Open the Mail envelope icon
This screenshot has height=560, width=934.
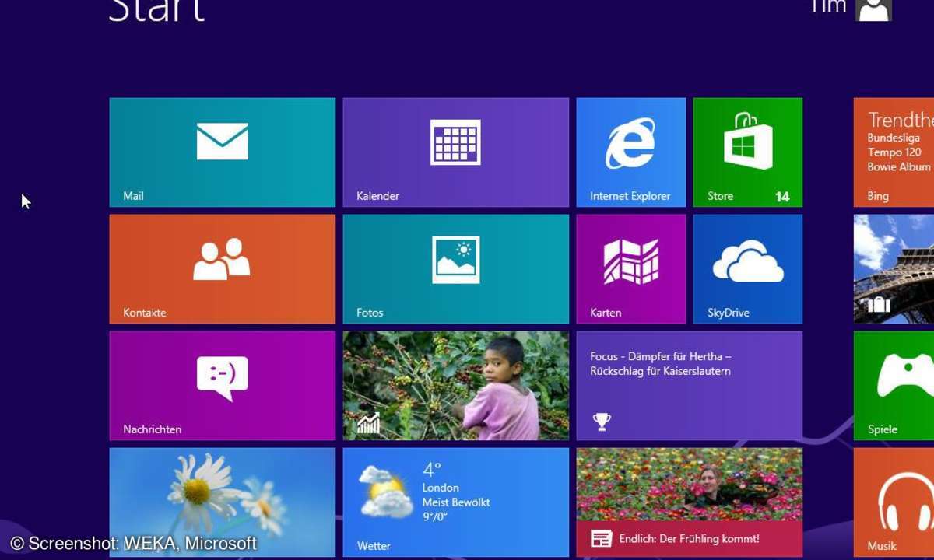[x=223, y=142]
